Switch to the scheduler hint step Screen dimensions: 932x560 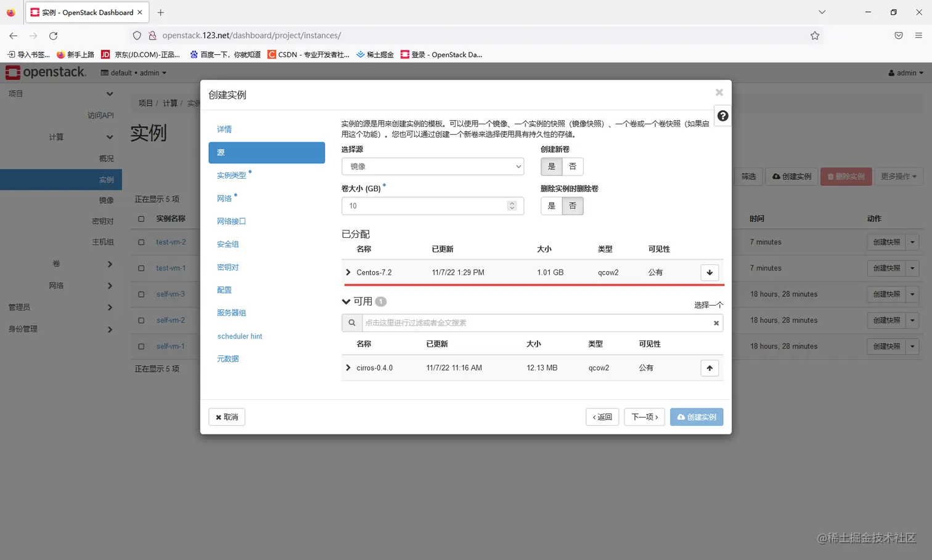tap(240, 336)
